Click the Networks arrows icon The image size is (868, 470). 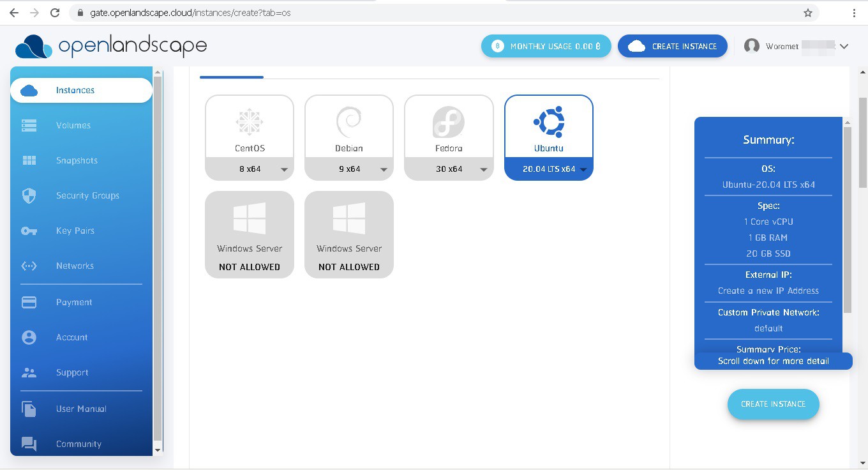pyautogui.click(x=29, y=266)
